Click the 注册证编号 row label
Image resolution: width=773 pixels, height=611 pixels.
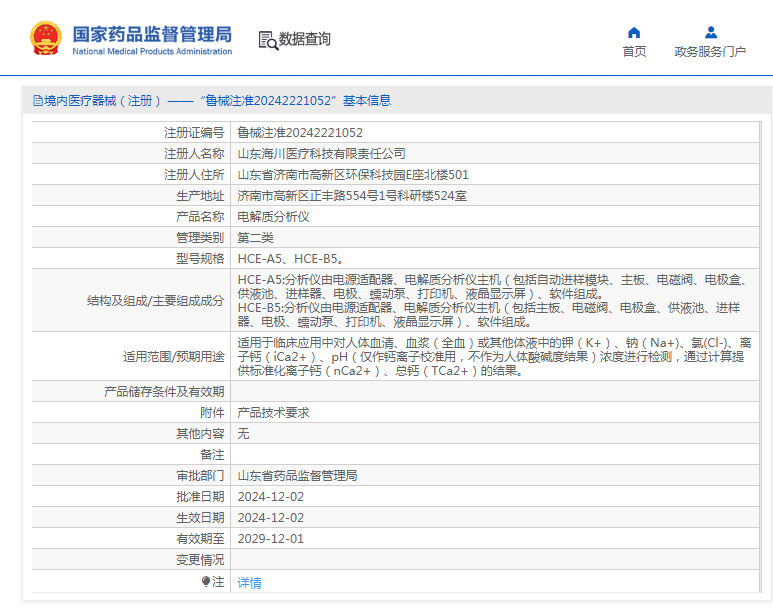point(194,133)
